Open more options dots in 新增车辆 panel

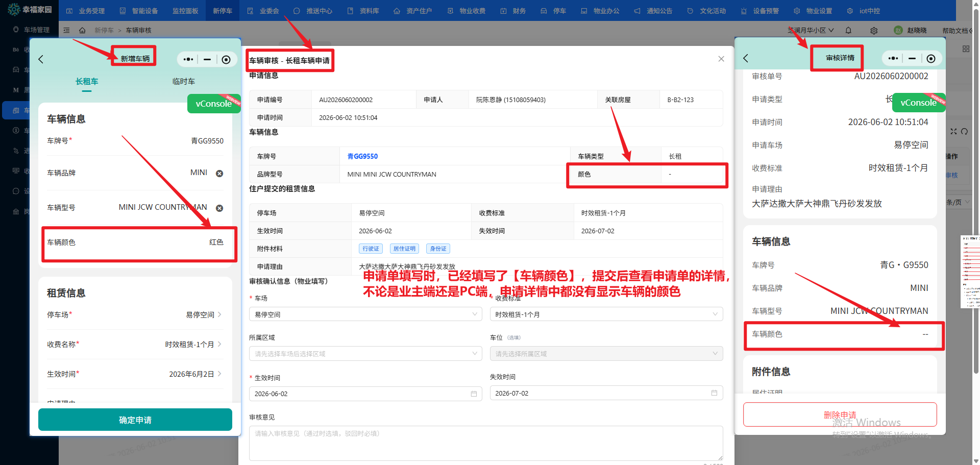click(x=188, y=59)
